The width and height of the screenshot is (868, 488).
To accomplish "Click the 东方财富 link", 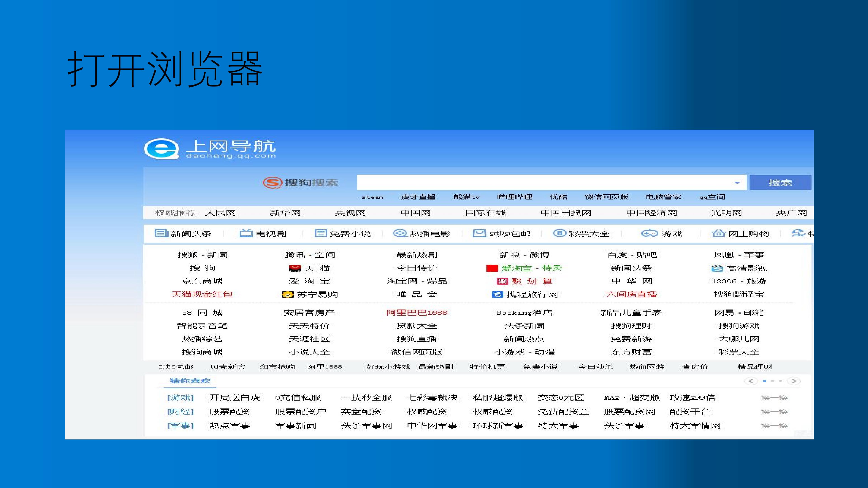I will pyautogui.click(x=632, y=352).
